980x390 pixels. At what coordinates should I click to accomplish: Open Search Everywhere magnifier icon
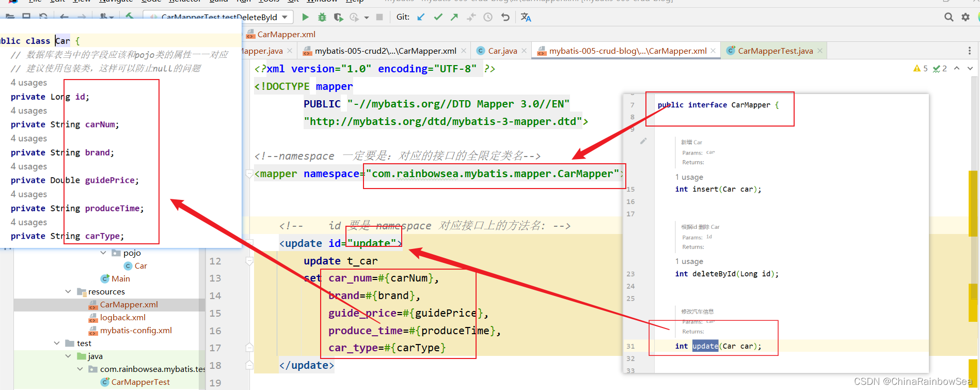(x=949, y=18)
